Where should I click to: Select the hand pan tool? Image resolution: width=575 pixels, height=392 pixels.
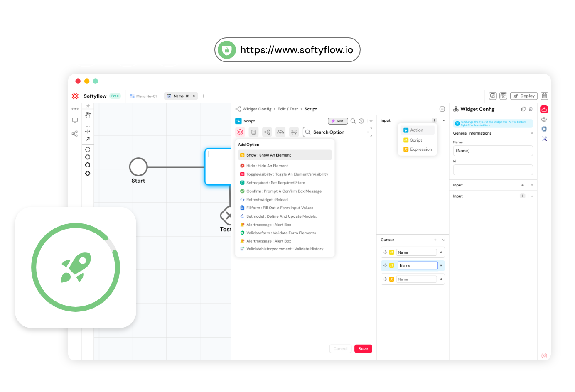point(88,115)
